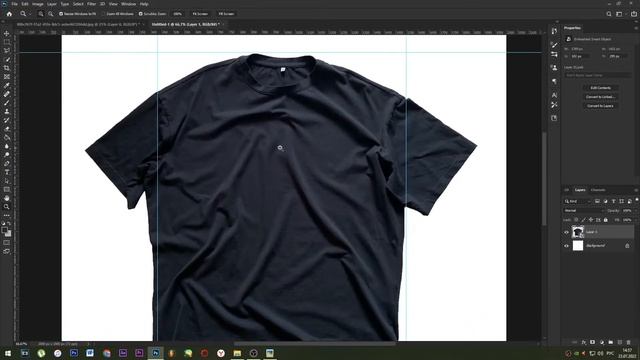This screenshot has width=640, height=360.
Task: Open the workspace switcher at top right
Action: pos(620,14)
